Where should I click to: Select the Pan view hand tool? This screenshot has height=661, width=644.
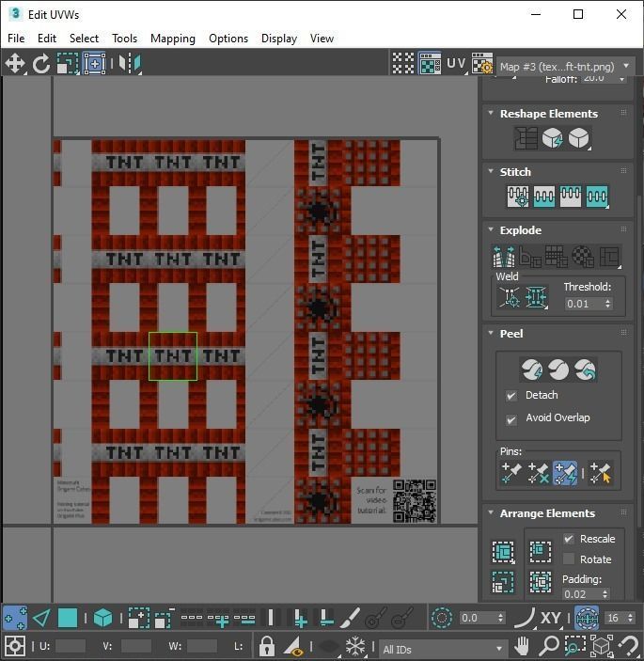(522, 646)
